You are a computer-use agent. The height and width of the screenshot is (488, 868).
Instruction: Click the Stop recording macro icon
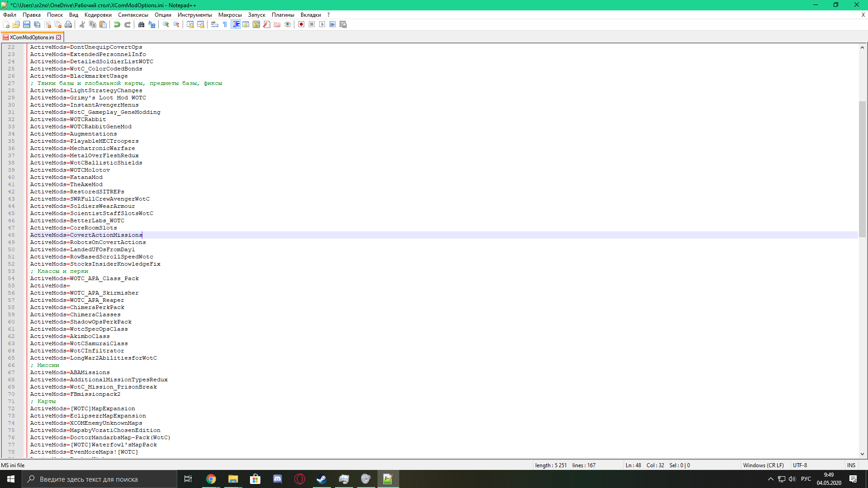tap(312, 24)
